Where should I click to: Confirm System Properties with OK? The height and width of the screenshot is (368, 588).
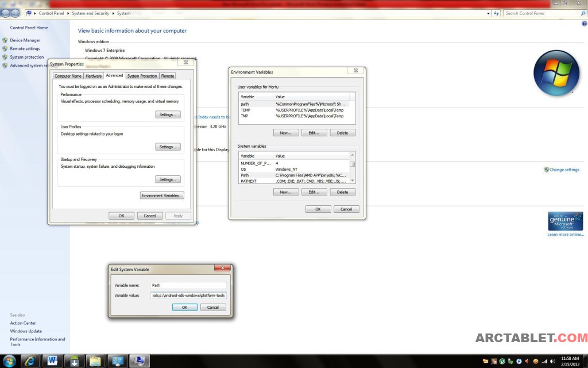point(122,216)
